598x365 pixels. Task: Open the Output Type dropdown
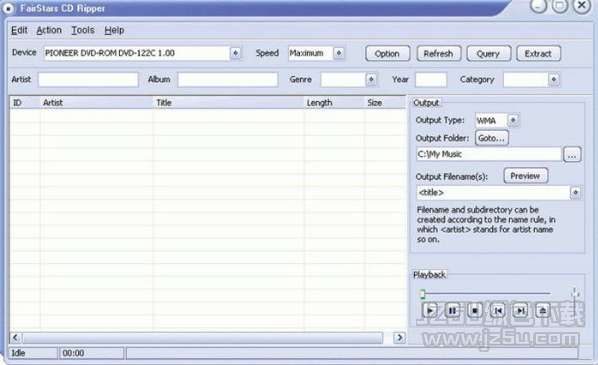513,121
